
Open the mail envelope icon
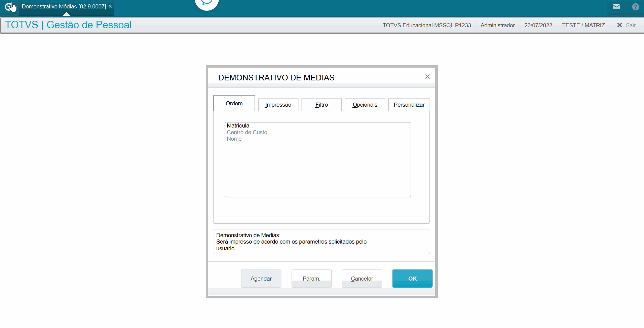[616, 6]
